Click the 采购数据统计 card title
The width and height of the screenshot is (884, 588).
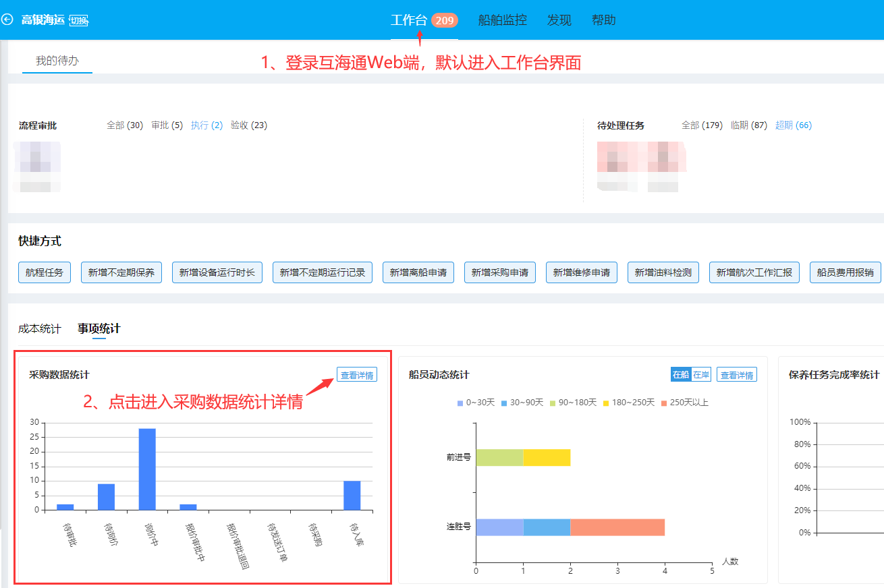(59, 375)
